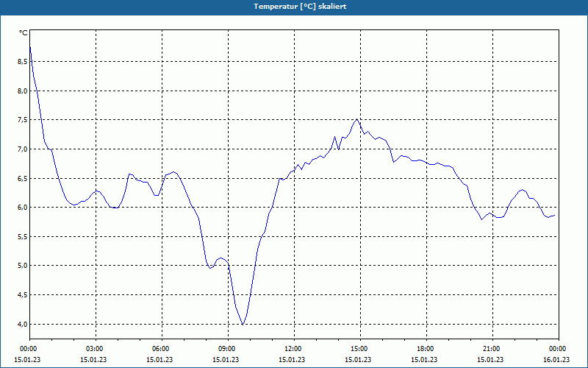Viewport: 588px width, 368px height.
Task: Click the 06:00 time axis label
Action: click(162, 349)
